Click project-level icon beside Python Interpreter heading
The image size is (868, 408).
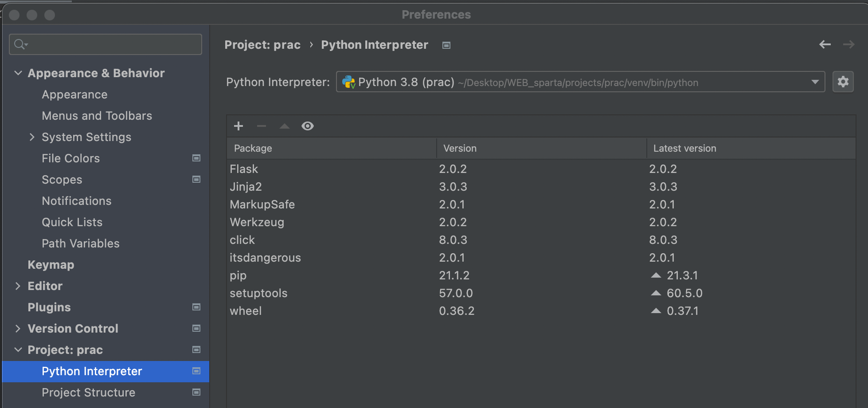click(446, 45)
